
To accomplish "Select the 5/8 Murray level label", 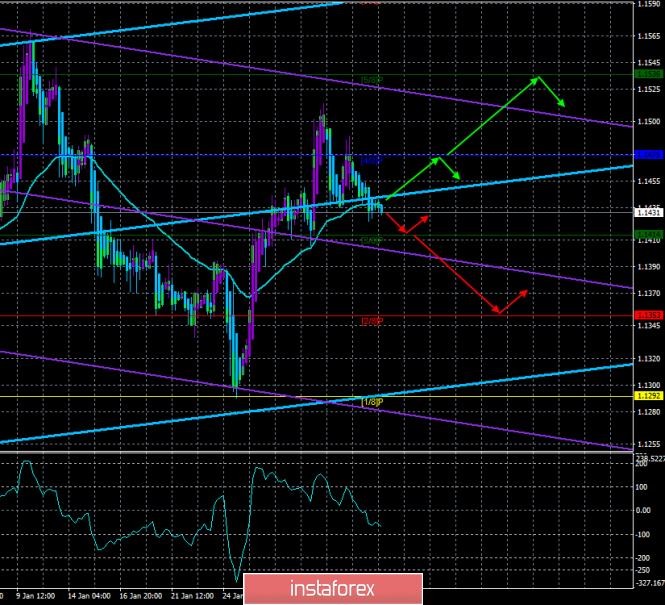I will (x=371, y=80).
